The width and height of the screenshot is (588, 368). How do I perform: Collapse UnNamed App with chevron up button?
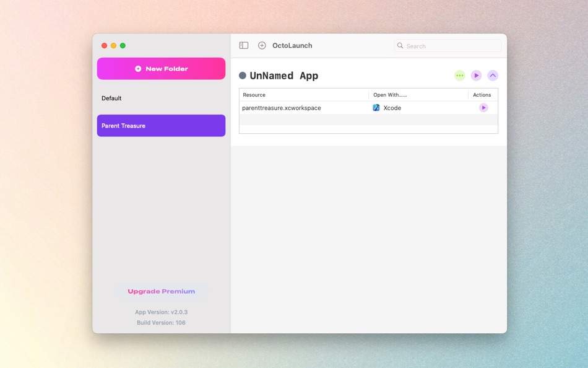click(x=493, y=76)
